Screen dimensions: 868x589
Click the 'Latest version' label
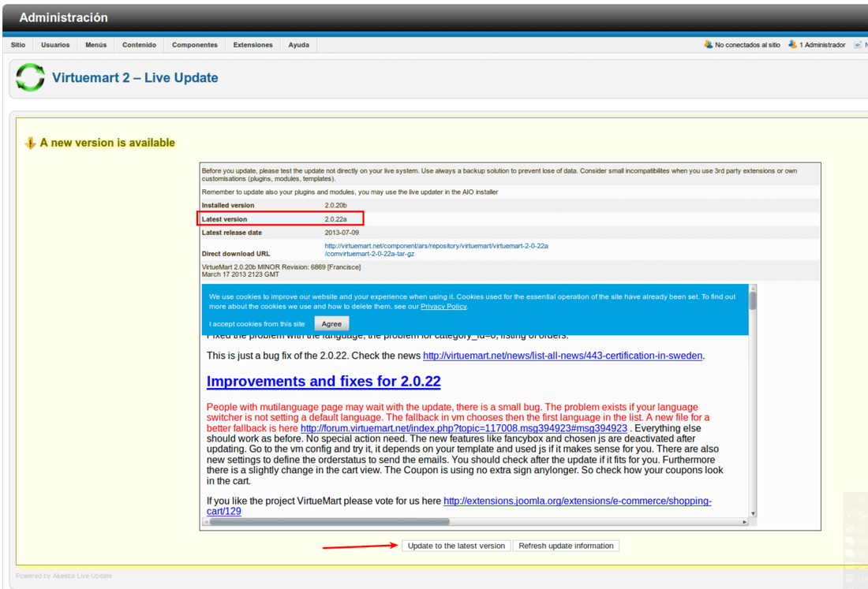pos(224,219)
